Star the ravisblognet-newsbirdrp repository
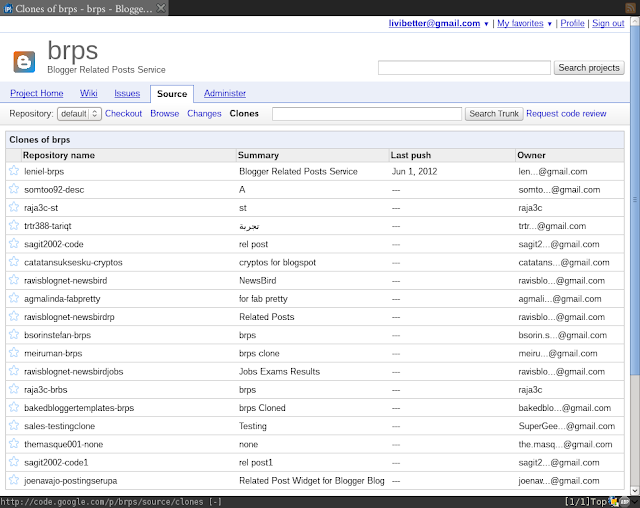The width and height of the screenshot is (640, 508). tap(14, 316)
